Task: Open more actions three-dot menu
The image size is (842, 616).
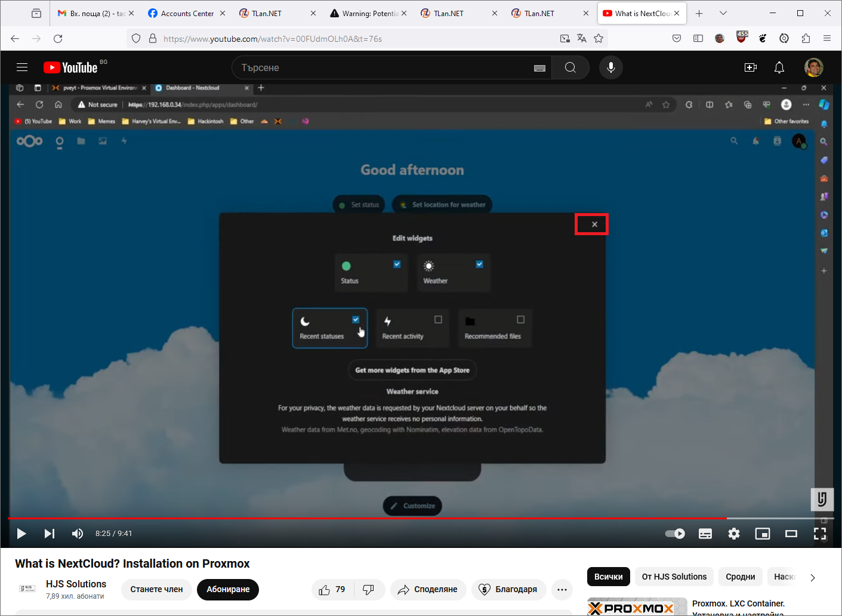Action: 562,590
